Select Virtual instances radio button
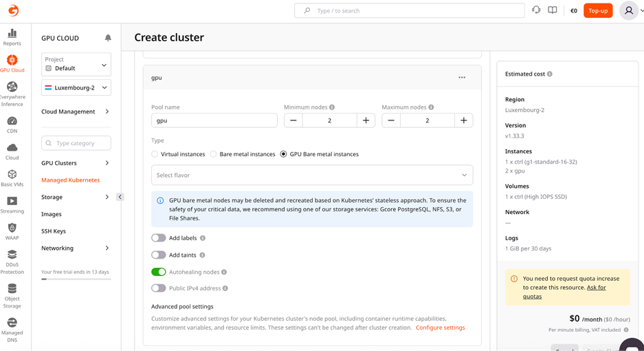Viewport: 644px width, 351px height. pyautogui.click(x=155, y=154)
